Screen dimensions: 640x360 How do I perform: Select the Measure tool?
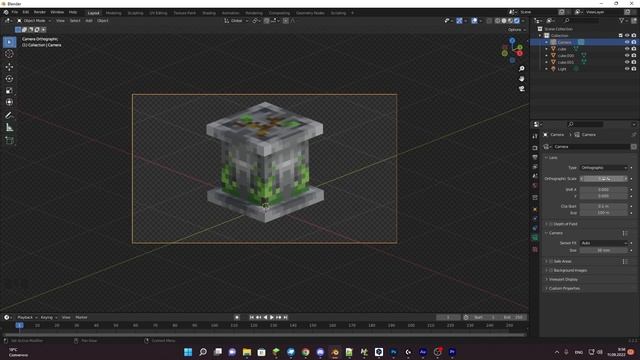click(x=9, y=128)
